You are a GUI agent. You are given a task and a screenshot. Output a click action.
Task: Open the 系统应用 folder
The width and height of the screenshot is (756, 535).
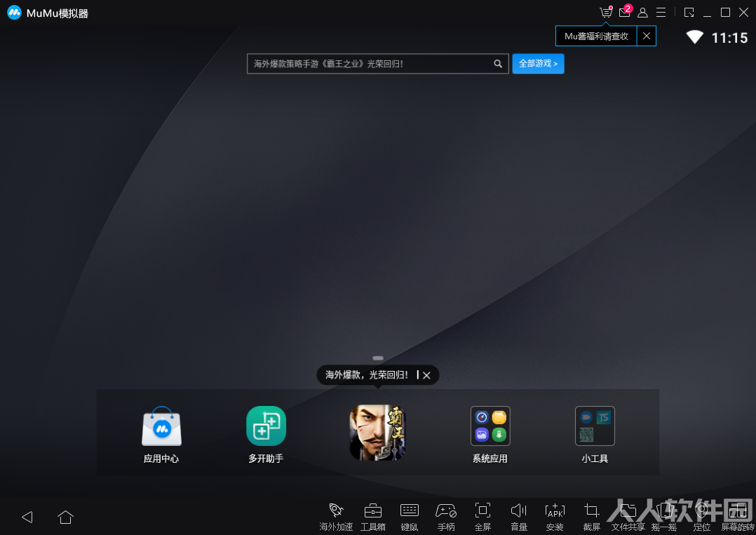(x=490, y=435)
